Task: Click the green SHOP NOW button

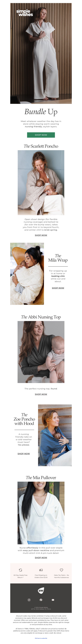Action: coord(41,135)
